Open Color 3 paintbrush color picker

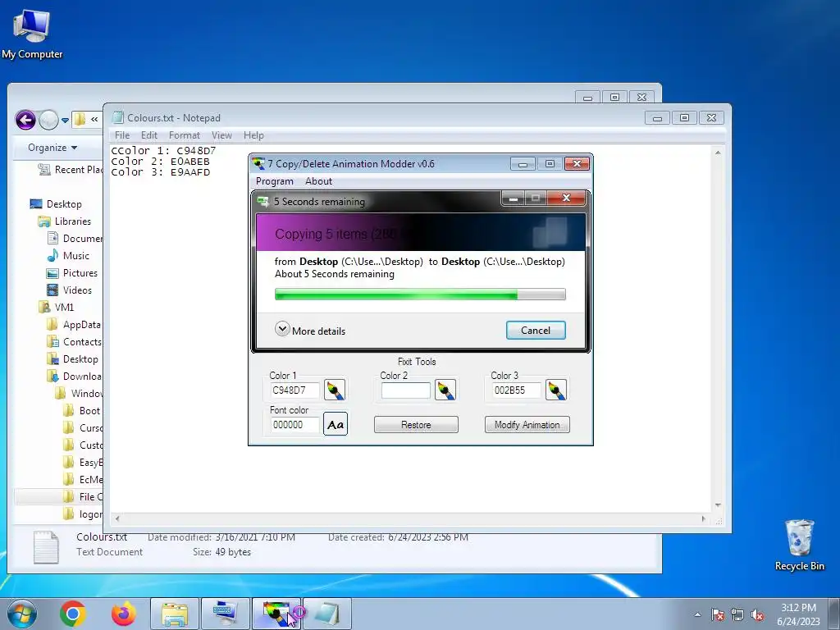556,390
